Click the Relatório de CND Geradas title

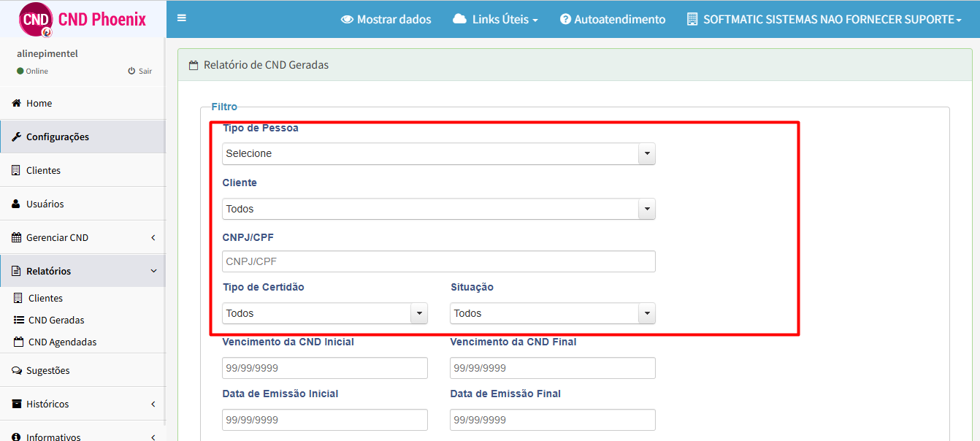pos(266,65)
